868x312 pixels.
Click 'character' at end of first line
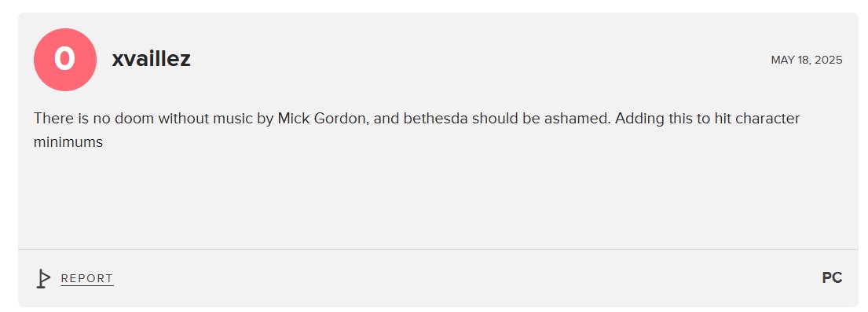767,119
